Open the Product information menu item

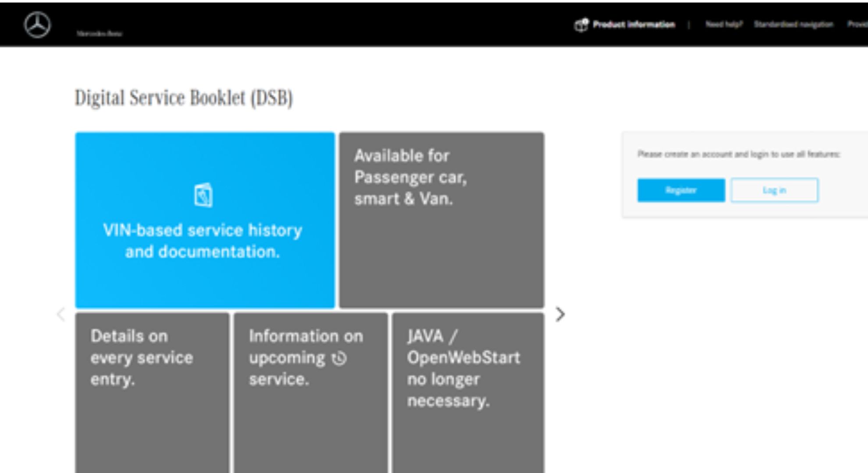634,25
